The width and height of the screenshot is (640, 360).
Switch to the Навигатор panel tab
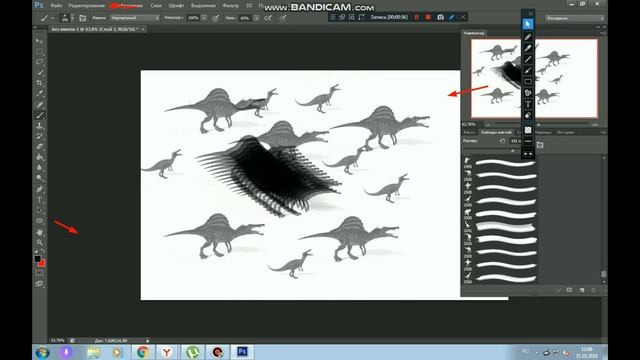pyautogui.click(x=474, y=33)
